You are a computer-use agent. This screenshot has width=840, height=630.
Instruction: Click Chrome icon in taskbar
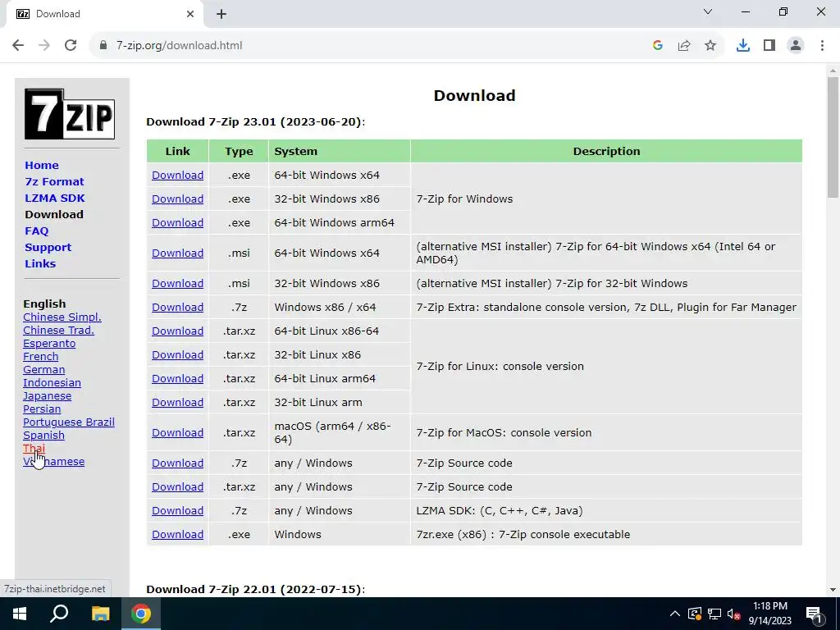pyautogui.click(x=141, y=614)
